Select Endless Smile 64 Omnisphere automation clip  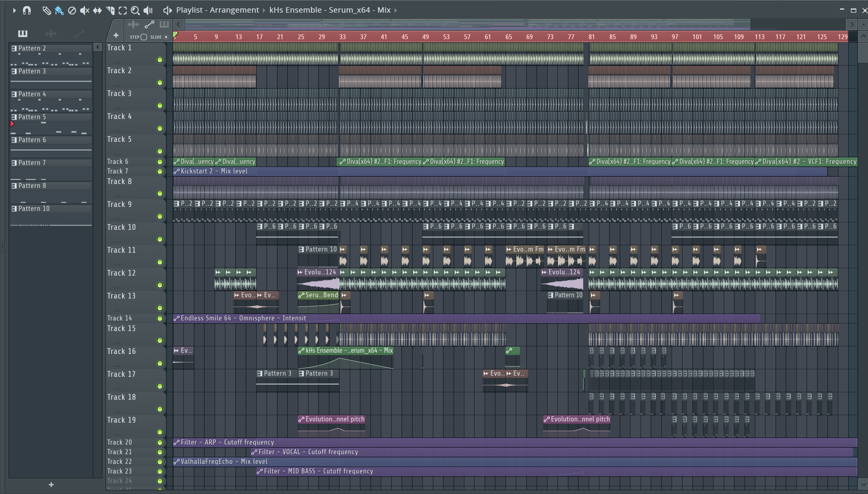[x=467, y=318]
